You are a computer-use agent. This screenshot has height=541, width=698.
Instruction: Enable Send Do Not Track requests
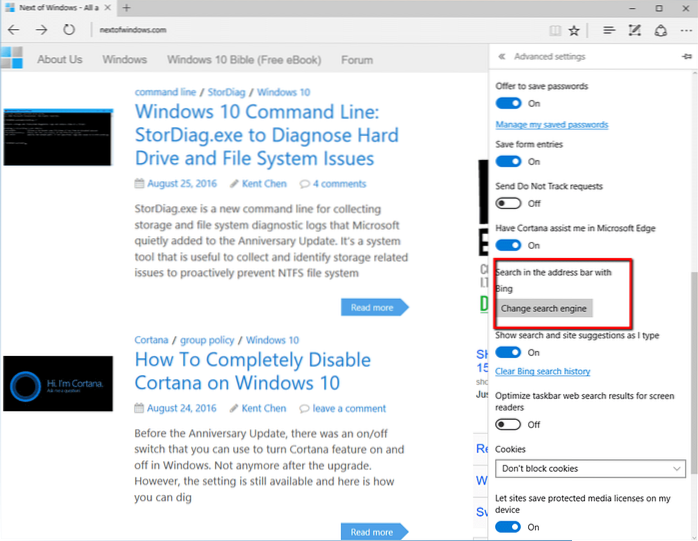509,202
